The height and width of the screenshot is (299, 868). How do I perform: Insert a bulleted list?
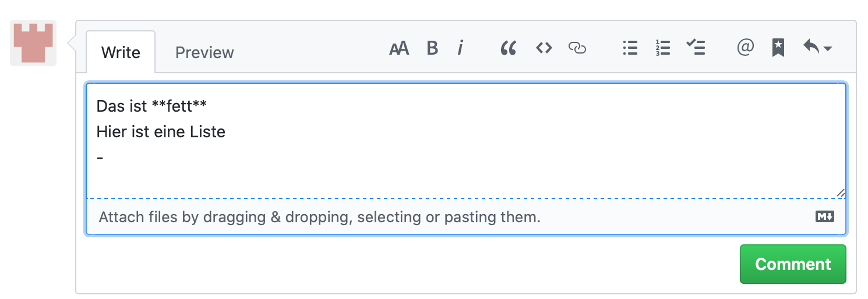click(x=630, y=48)
